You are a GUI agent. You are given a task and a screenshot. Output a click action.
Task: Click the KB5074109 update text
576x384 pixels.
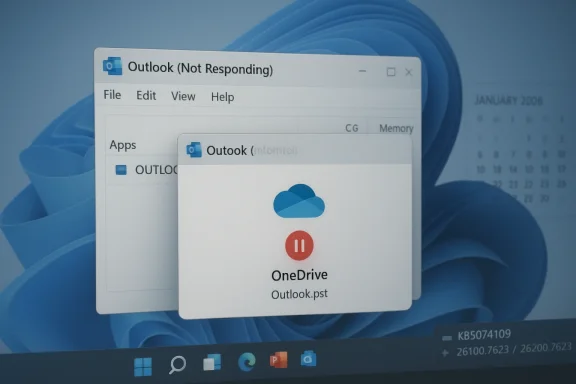(x=484, y=335)
